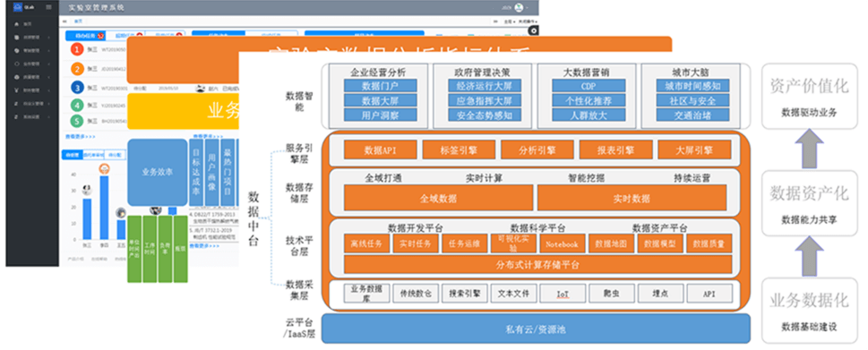The image size is (868, 350).
Task: Open the dark gear settings tab on the right edge
Action: (533, 31)
